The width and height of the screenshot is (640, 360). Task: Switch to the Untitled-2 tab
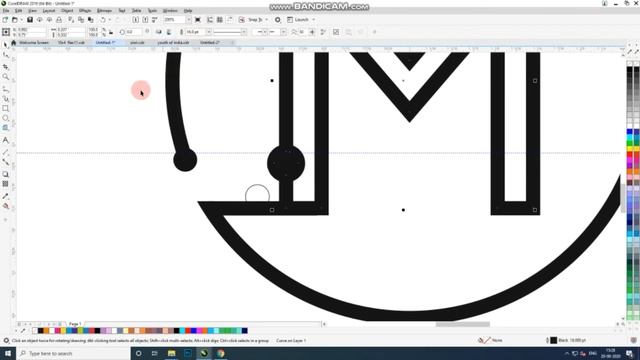pos(210,42)
